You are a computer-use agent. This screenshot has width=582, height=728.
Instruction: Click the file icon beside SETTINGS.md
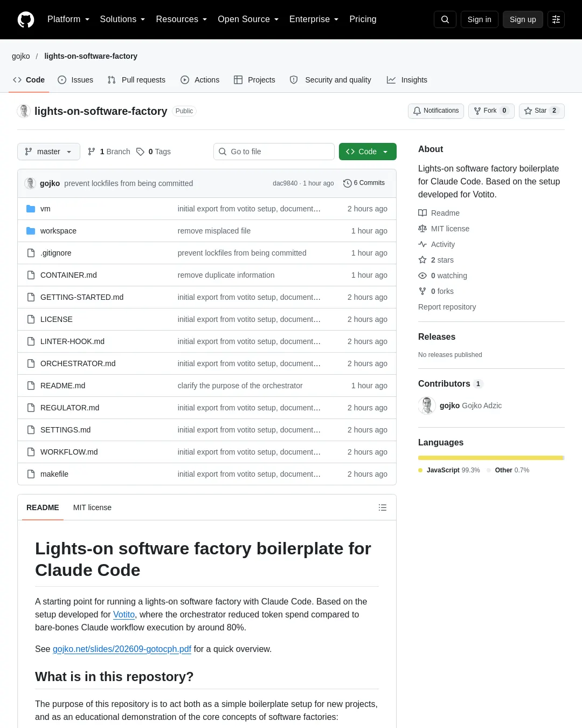click(31, 430)
